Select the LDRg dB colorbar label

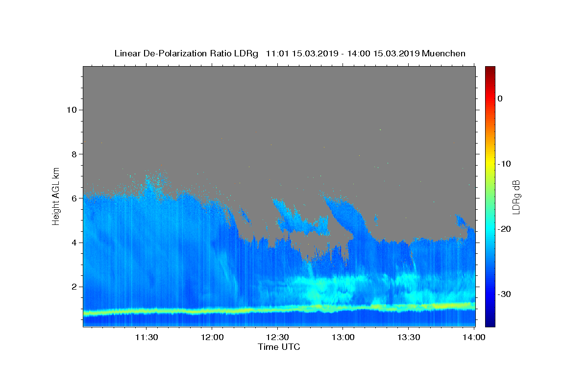[515, 196]
